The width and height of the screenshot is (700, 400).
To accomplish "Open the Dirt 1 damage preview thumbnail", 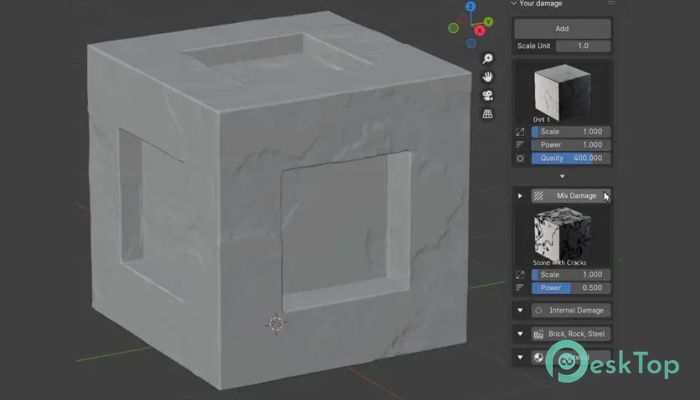I will click(x=562, y=92).
